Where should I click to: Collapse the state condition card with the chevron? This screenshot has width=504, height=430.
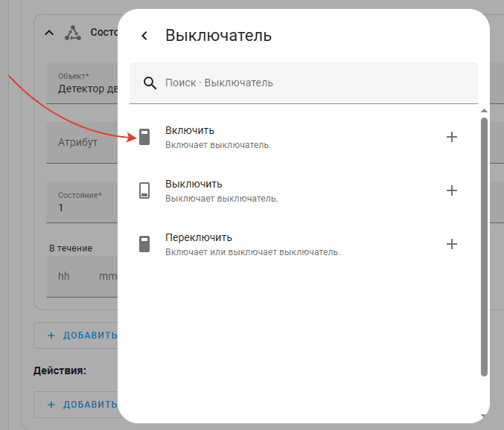coord(49,33)
